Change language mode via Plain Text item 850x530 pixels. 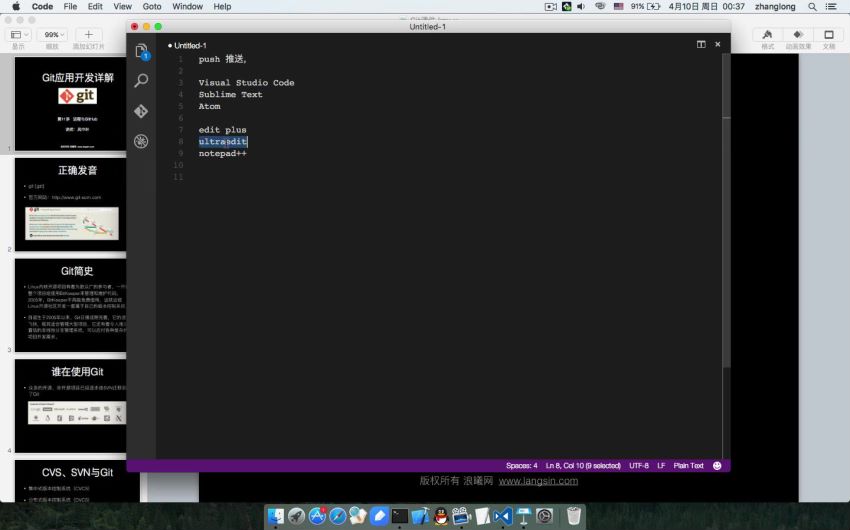tap(688, 466)
